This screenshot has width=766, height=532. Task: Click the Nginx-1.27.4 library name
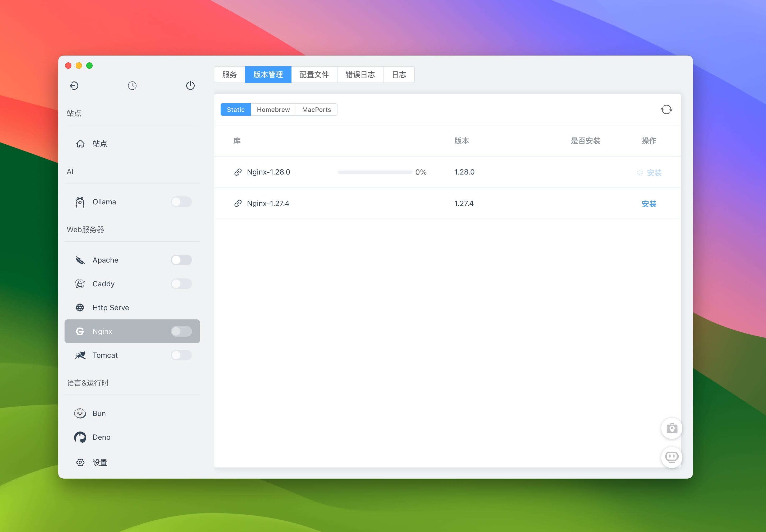(268, 203)
